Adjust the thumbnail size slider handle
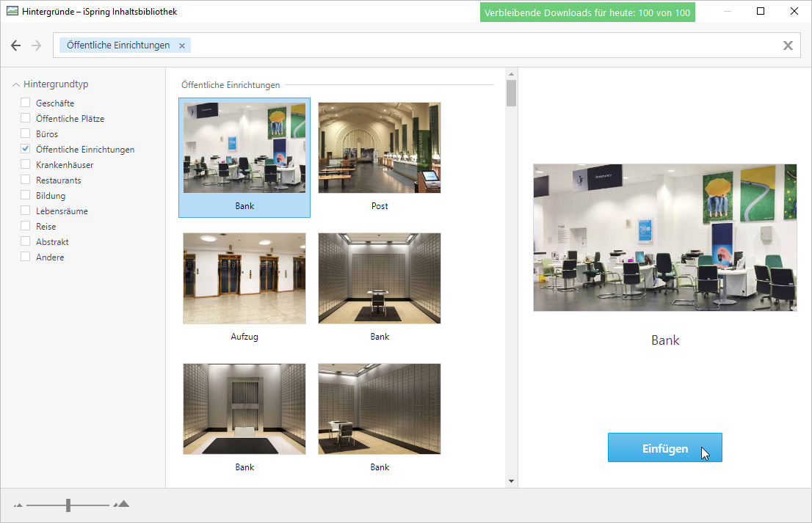 (68, 505)
